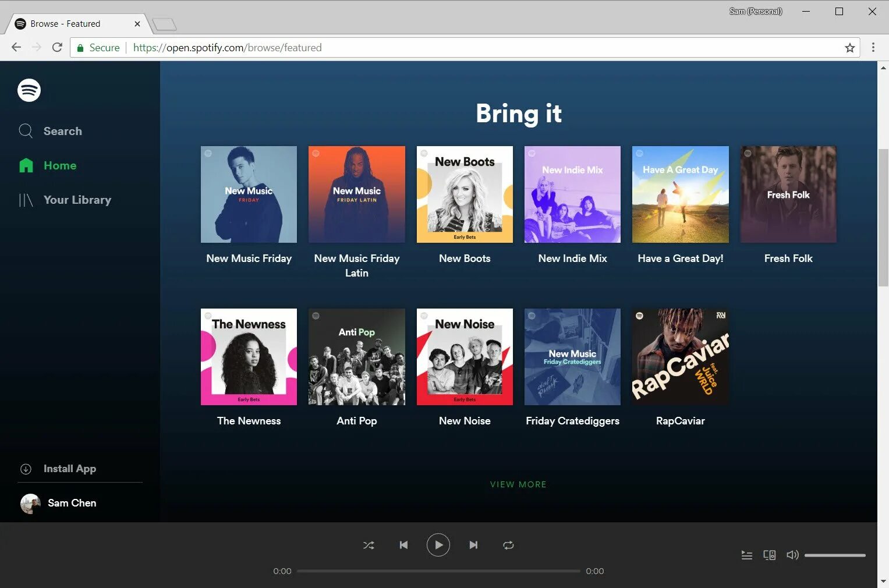The height and width of the screenshot is (588, 889).
Task: Click the Spotify logo in sidebar
Action: point(29,90)
